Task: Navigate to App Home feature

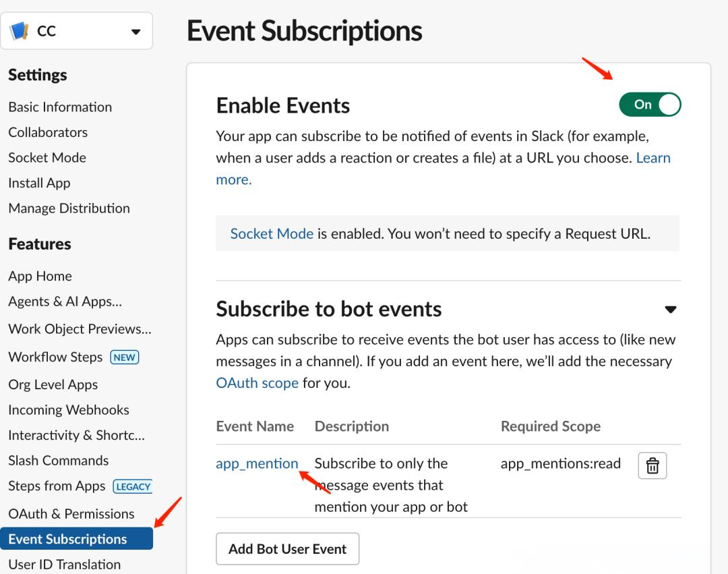Action: point(40,276)
